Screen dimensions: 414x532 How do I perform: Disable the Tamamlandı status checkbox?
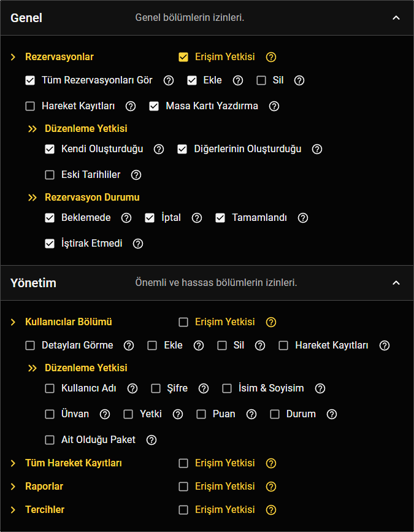[x=220, y=217]
